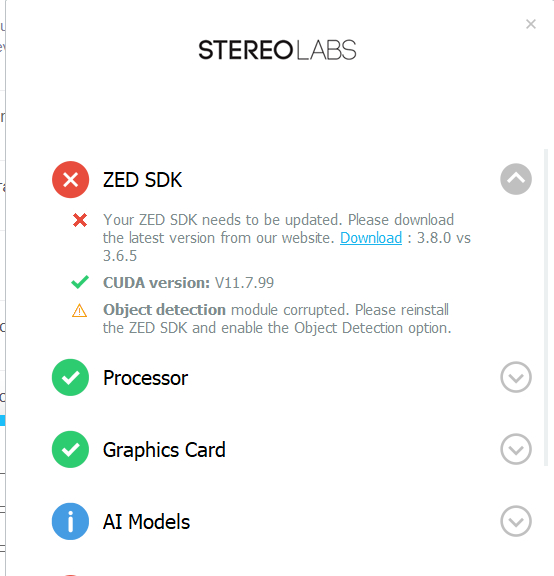This screenshot has height=576, width=554.
Task: Collapse the ZED SDK section
Action: click(516, 179)
